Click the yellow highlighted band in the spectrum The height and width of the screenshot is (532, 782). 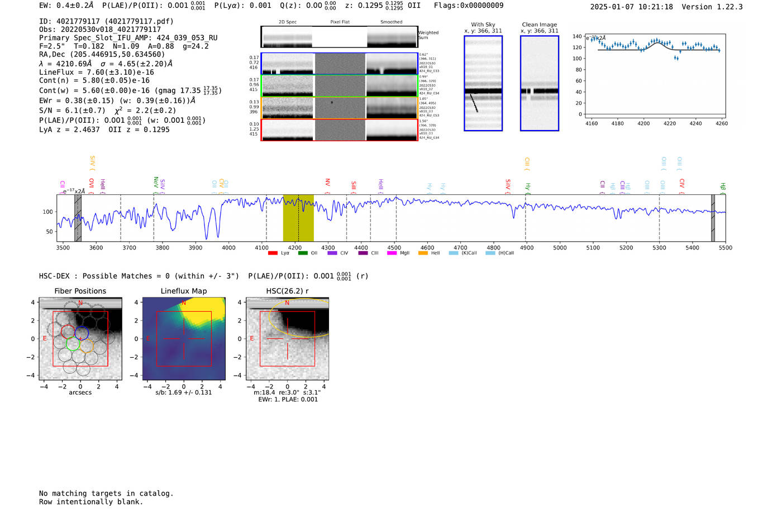pyautogui.click(x=298, y=218)
